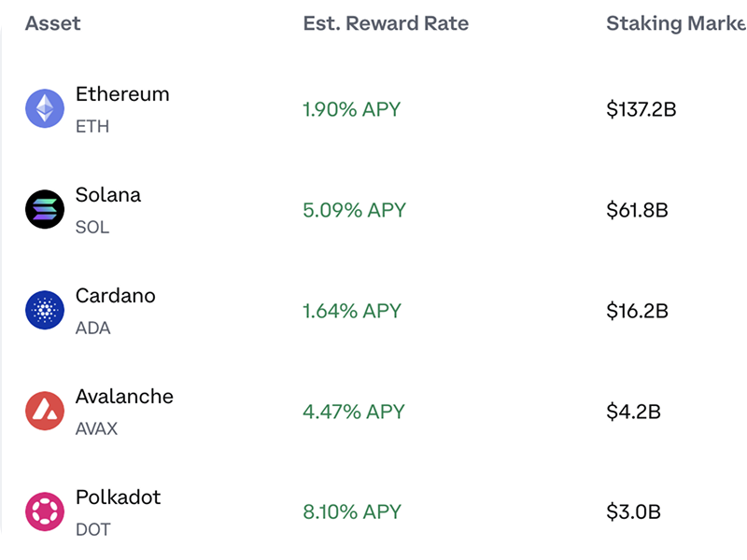The height and width of the screenshot is (560, 747).
Task: Select the Polkadot DOT pink logo
Action: click(44, 511)
